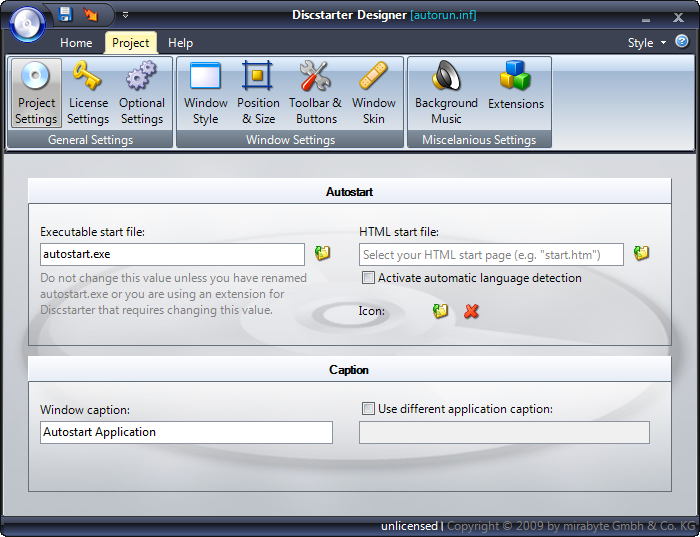Viewport: 700px width, 537px height.
Task: Click the Miscelanious Settings group label
Action: (x=479, y=140)
